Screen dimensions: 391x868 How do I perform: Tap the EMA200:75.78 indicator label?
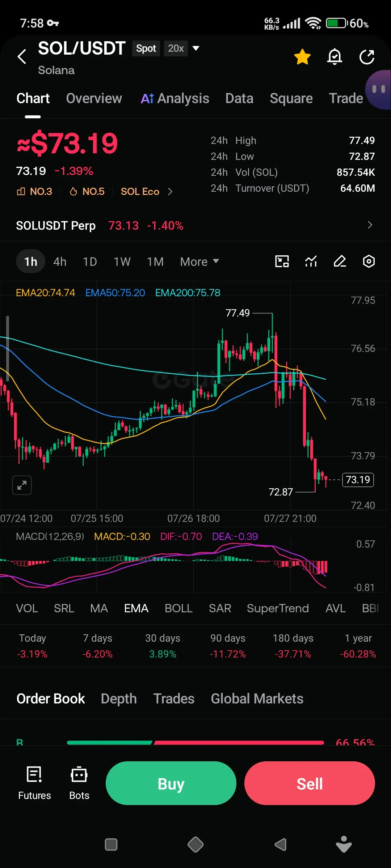coord(188,293)
